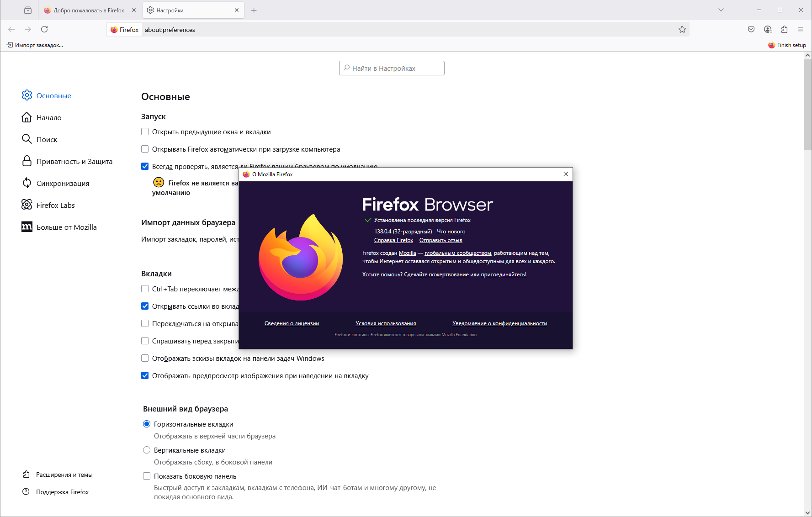
Task: Open the Extensions puzzle icon
Action: coord(784,29)
